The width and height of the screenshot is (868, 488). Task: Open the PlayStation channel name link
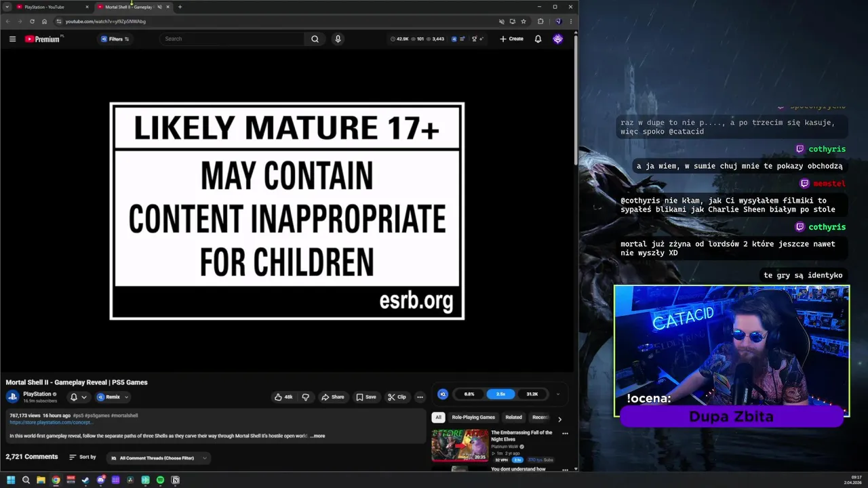pyautogui.click(x=37, y=394)
